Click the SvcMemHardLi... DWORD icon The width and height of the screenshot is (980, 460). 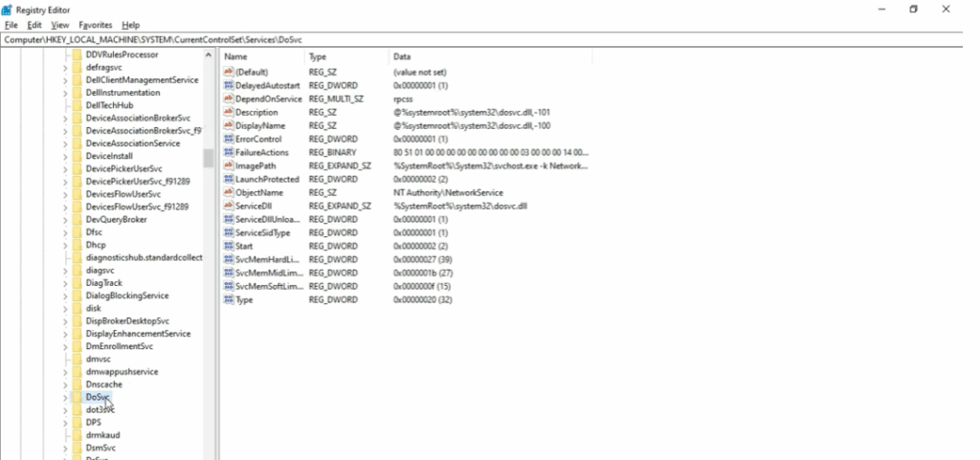[x=228, y=259]
